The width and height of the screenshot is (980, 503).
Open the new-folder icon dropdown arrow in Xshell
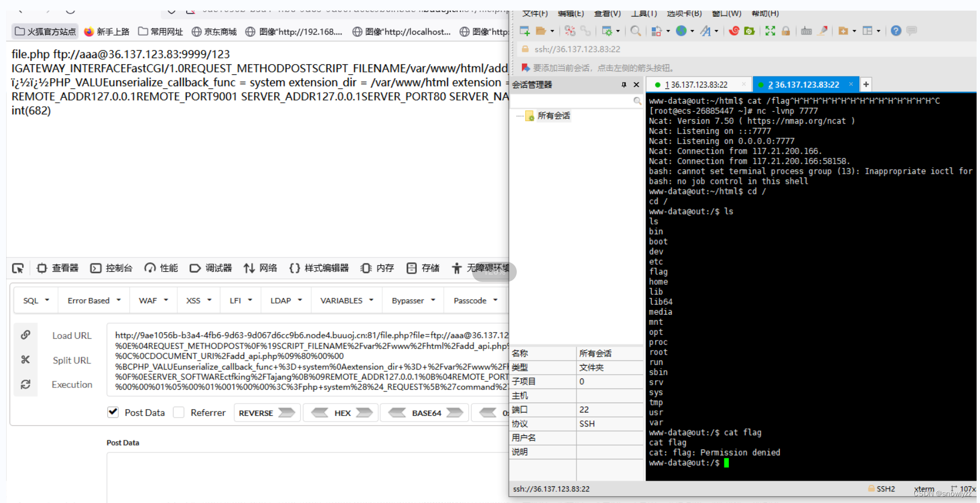click(x=854, y=31)
